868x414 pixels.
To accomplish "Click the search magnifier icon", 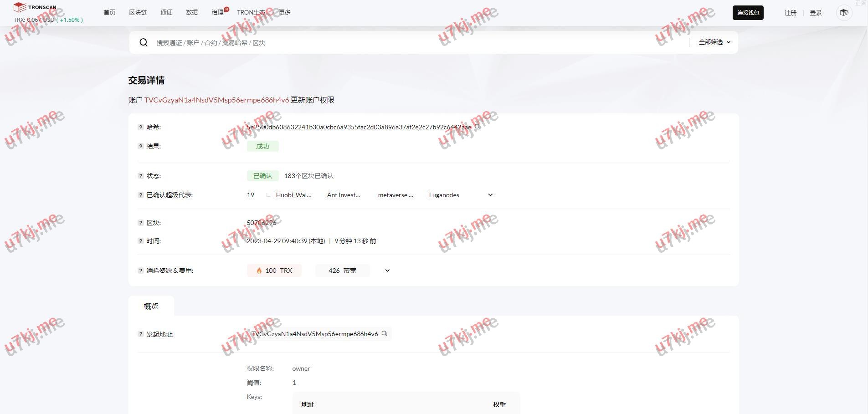I will pos(144,42).
